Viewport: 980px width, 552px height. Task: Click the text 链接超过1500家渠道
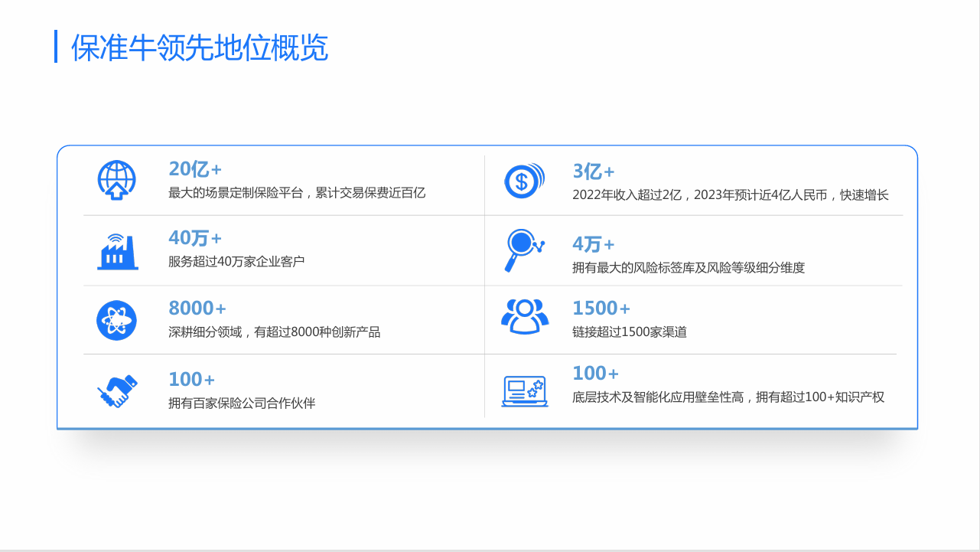[630, 332]
